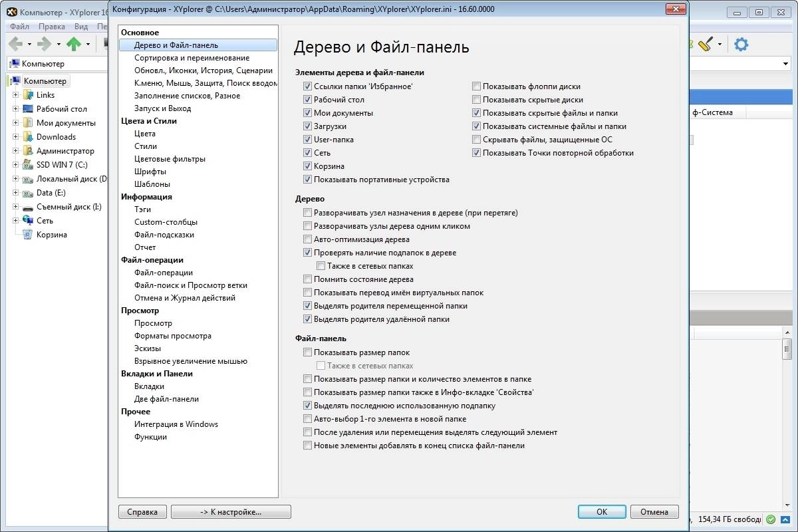Uncheck the Загрузки checkbox
The width and height of the screenshot is (798, 532).
pyautogui.click(x=307, y=126)
